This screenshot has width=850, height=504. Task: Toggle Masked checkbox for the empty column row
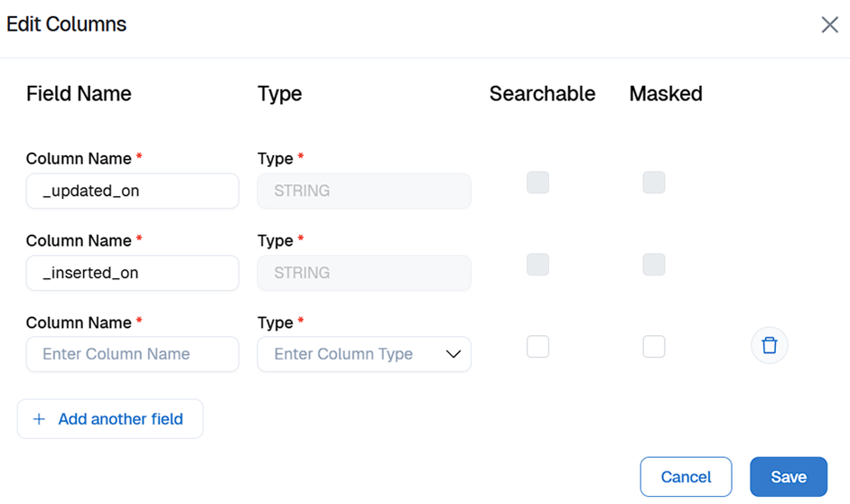(654, 347)
